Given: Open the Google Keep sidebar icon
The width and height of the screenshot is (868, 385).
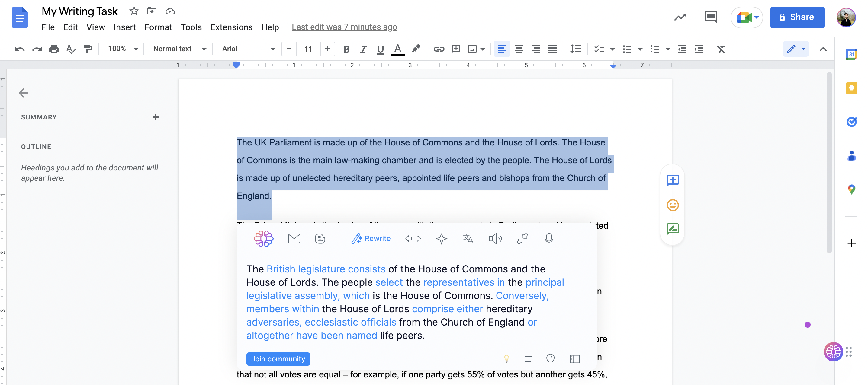Looking at the screenshot, I should [x=851, y=88].
